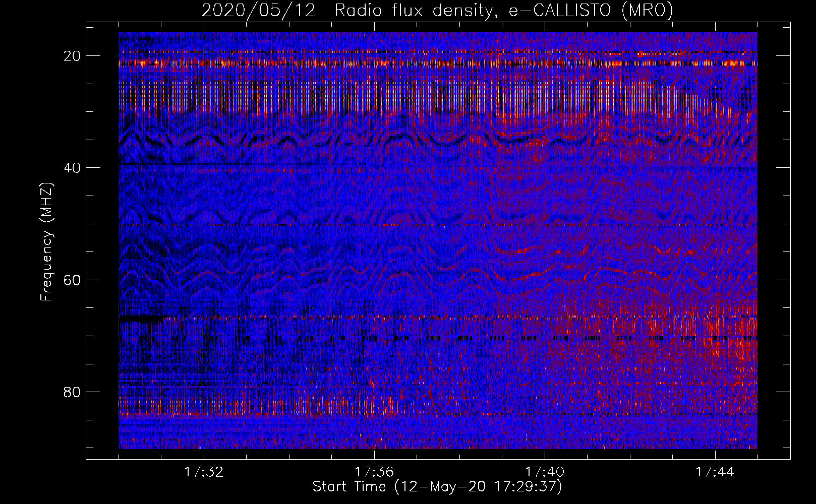The width and height of the screenshot is (816, 504).
Task: Click the "Frequency (MHZ)" axis label
Action: point(46,241)
